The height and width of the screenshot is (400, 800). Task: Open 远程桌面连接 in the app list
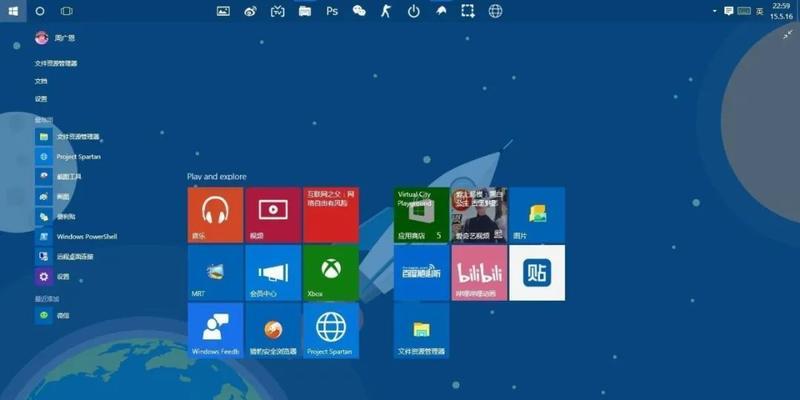point(64,257)
